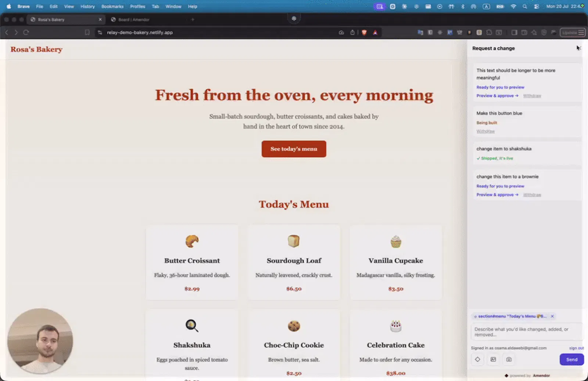Open the Apple menu

[8, 6]
